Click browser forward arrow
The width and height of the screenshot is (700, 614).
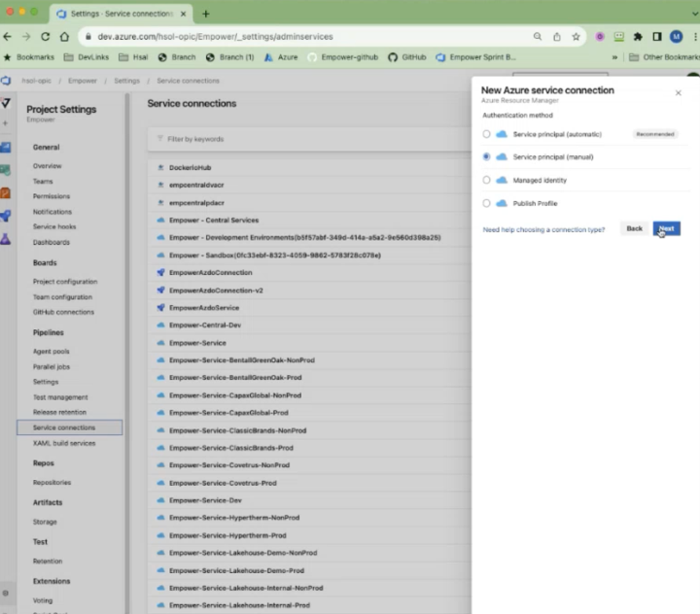tap(26, 37)
